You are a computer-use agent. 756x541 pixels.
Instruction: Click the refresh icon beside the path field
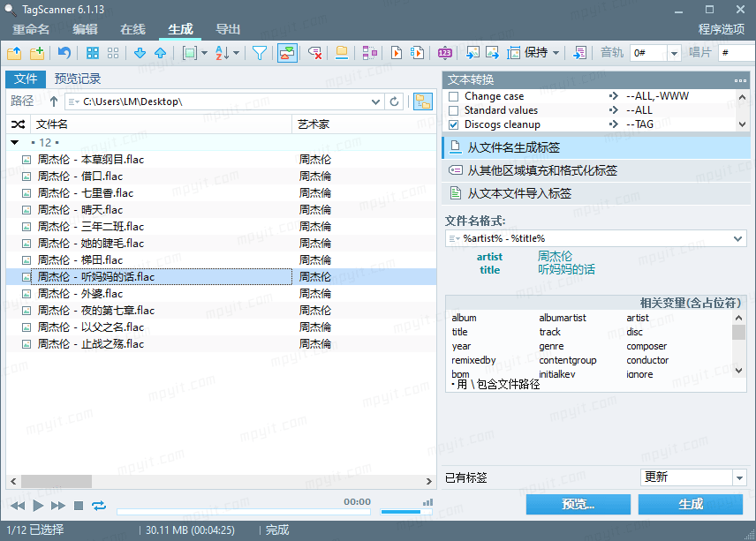click(x=395, y=101)
